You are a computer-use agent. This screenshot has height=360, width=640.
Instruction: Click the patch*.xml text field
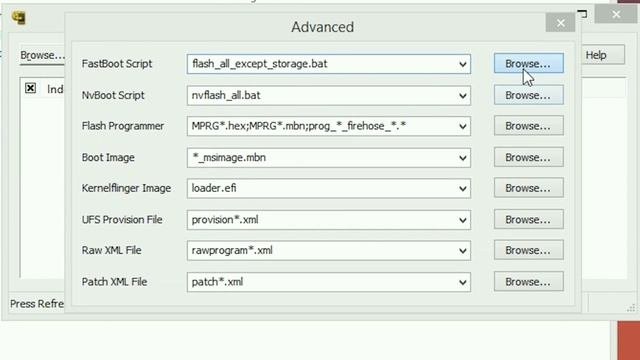(x=329, y=282)
